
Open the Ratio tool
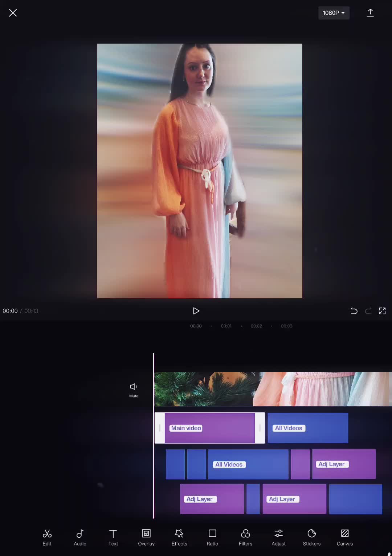(x=212, y=537)
